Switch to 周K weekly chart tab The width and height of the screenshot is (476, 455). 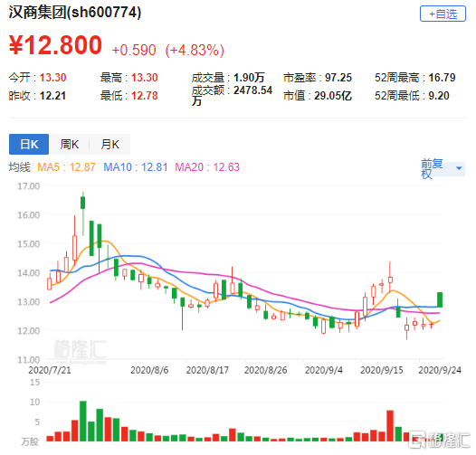click(x=70, y=144)
